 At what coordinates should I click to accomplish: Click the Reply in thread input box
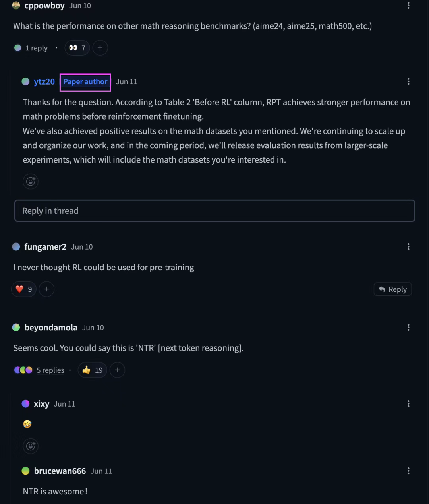click(214, 211)
